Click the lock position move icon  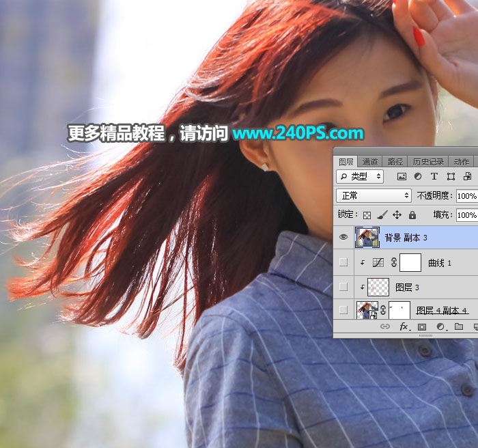[x=397, y=214]
